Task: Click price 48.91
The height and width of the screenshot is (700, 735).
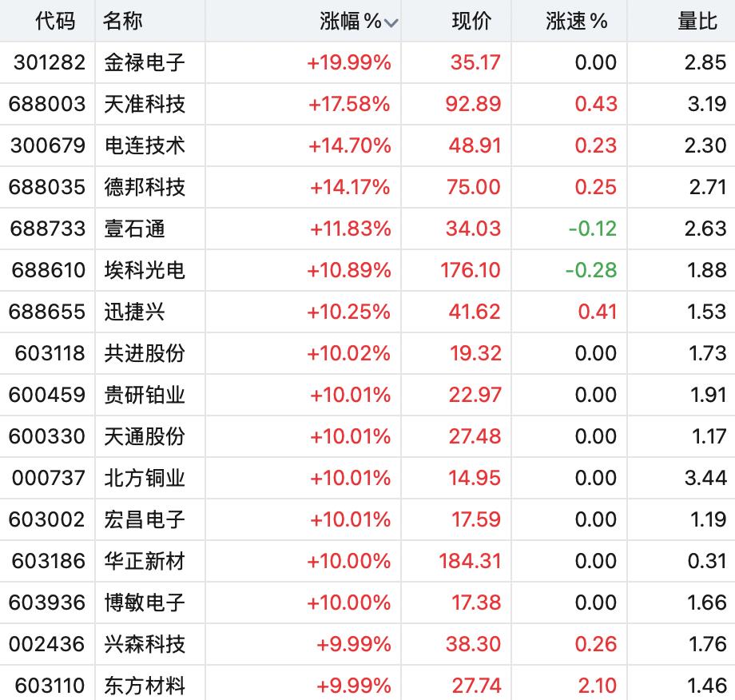Action: 475,145
